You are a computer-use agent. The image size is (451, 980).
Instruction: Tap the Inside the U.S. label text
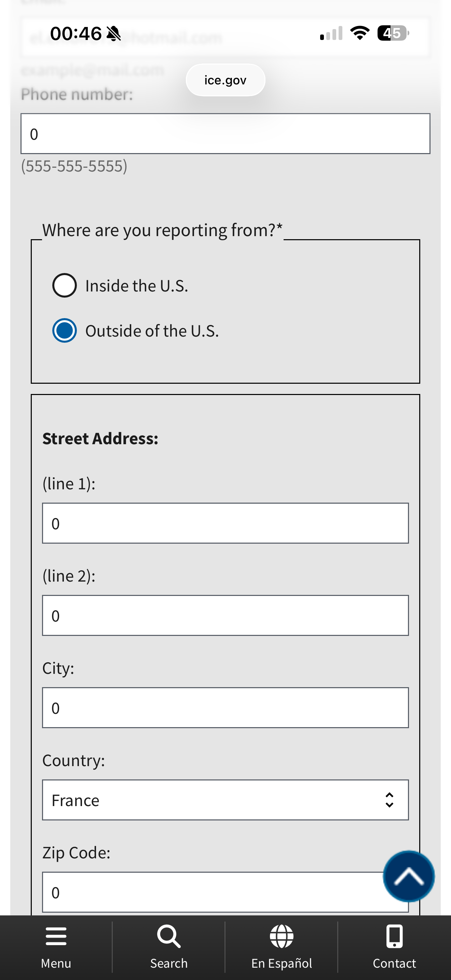(x=137, y=286)
